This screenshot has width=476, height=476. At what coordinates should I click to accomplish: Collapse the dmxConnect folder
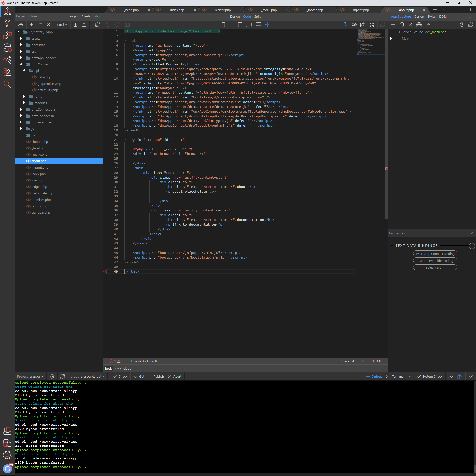coord(21,64)
